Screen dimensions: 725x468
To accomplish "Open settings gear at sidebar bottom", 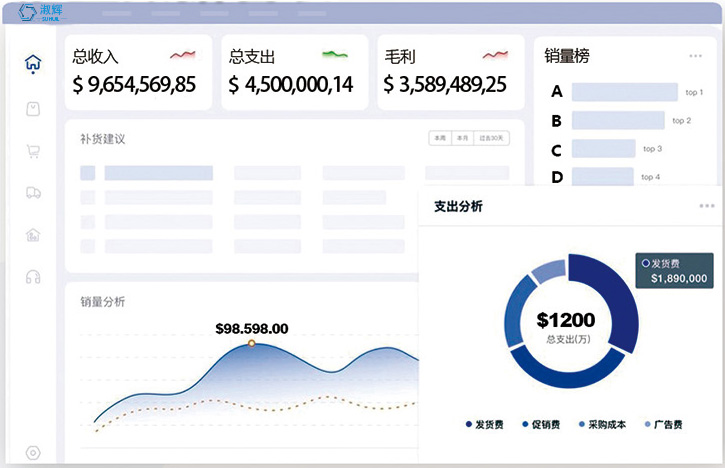I will 33,453.
